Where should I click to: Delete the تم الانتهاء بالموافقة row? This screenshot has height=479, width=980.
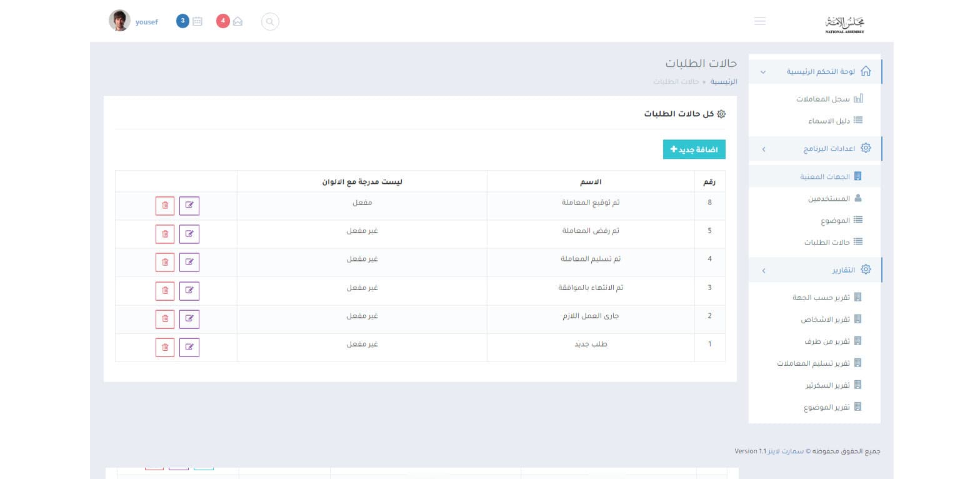tap(165, 291)
